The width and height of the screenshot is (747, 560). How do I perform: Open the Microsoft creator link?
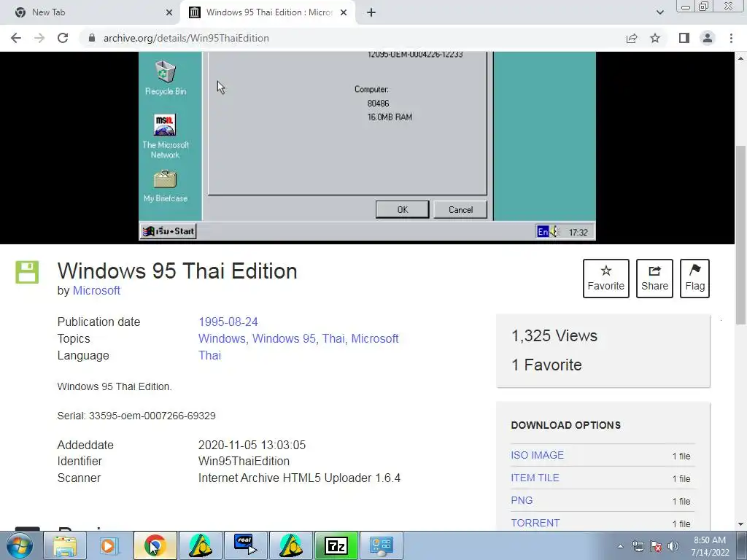pos(96,290)
